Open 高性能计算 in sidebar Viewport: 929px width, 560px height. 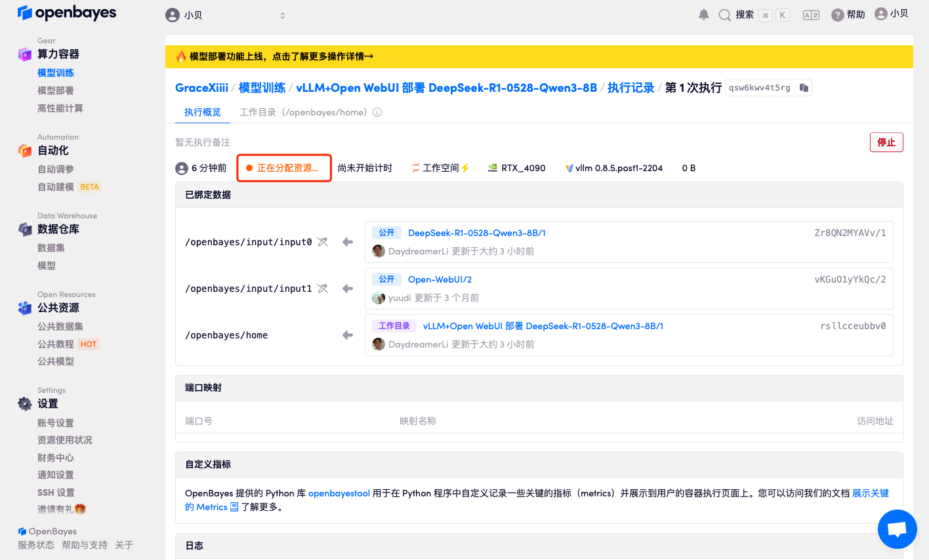click(60, 108)
